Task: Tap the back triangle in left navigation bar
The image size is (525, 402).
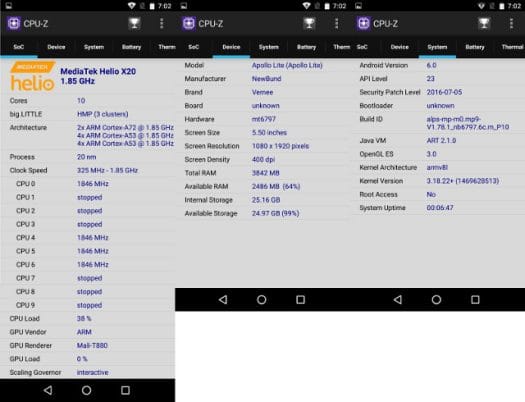Action: pos(48,390)
